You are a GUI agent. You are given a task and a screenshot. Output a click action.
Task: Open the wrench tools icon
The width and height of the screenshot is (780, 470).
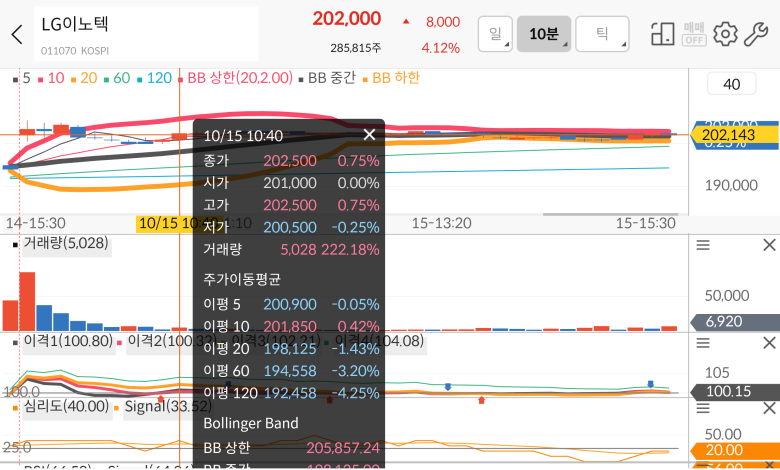pyautogui.click(x=756, y=34)
